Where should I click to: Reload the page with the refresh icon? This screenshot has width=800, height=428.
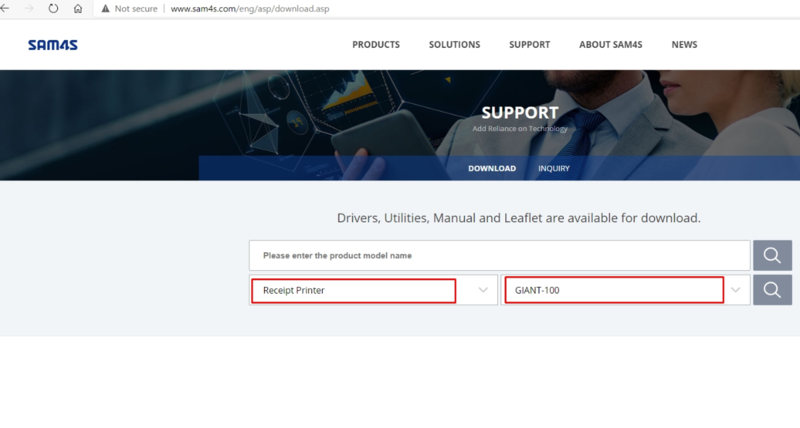tap(53, 7)
